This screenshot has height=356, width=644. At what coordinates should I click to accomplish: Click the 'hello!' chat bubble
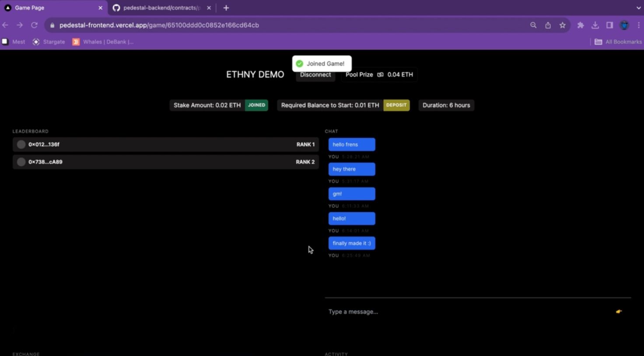coord(352,219)
